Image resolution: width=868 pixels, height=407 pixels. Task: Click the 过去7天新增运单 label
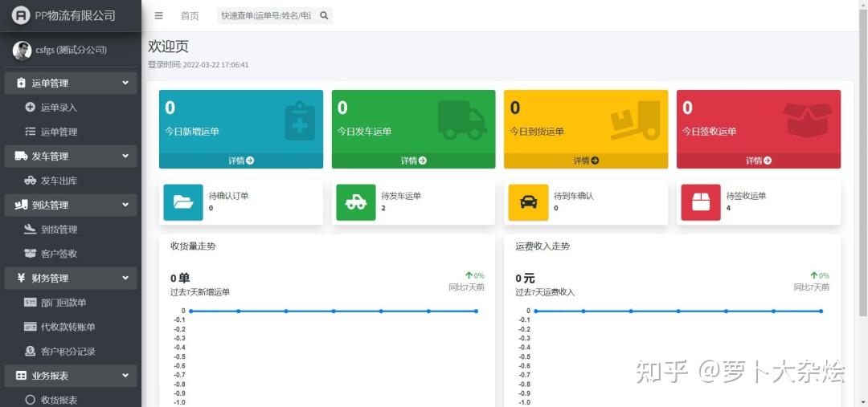[x=200, y=292]
